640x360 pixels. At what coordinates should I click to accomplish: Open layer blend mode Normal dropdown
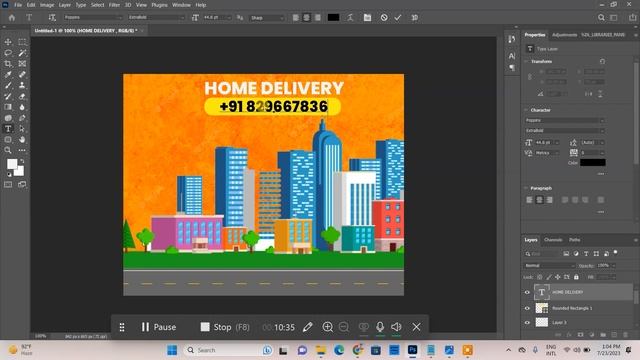click(x=549, y=265)
